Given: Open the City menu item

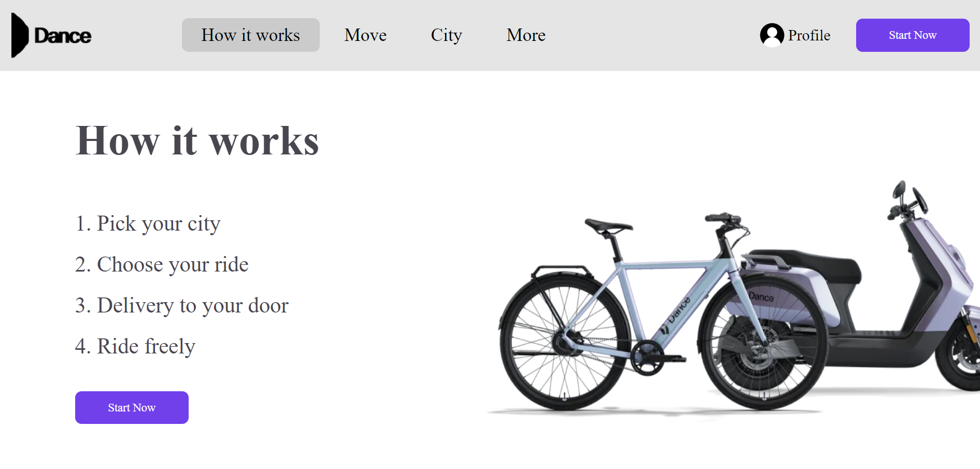Looking at the screenshot, I should pyautogui.click(x=446, y=35).
